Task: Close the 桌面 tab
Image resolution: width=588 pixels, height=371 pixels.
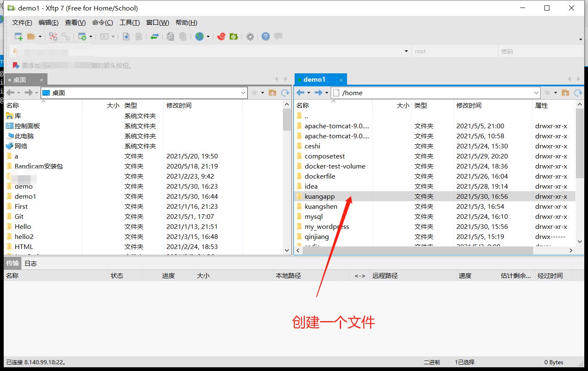Action: pyautogui.click(x=41, y=80)
